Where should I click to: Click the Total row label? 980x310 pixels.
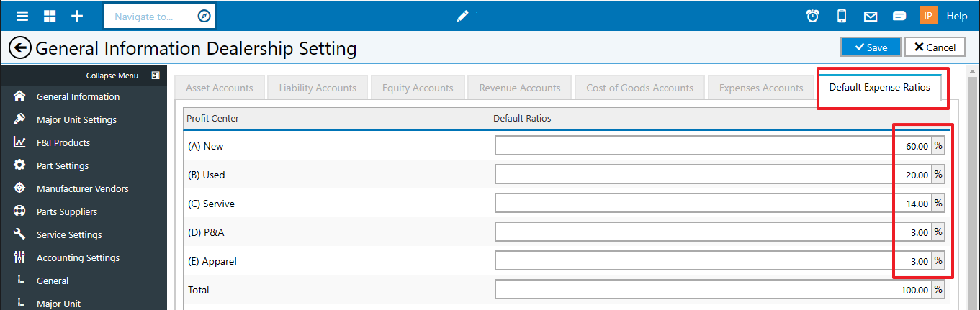(198, 290)
